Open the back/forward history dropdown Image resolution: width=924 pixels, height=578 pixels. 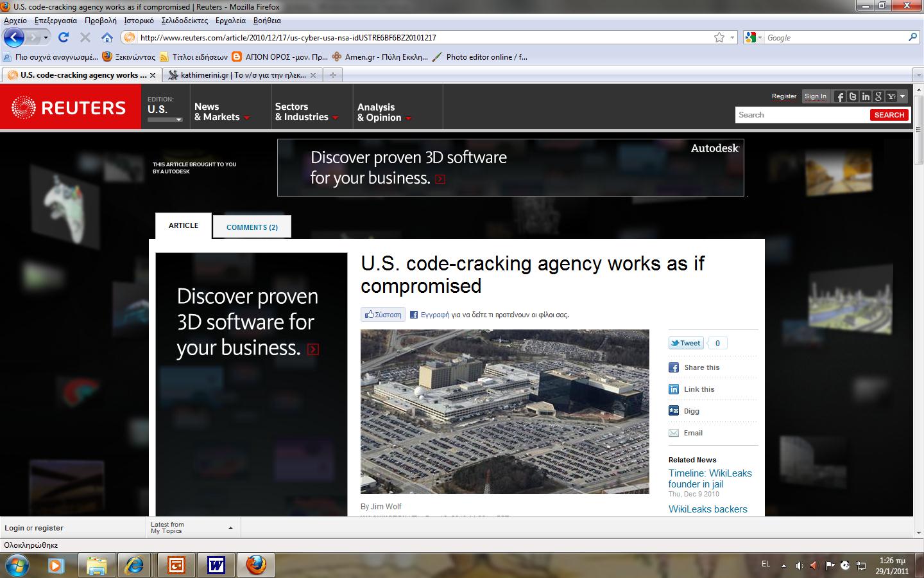tap(46, 38)
